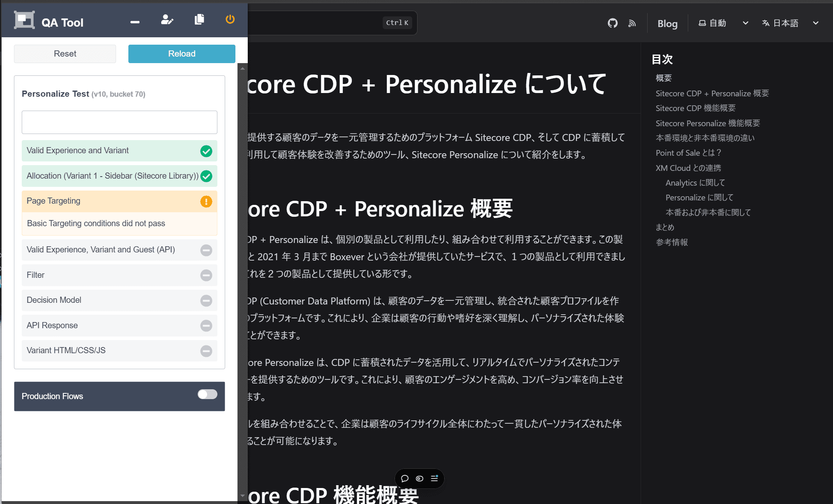The height and width of the screenshot is (504, 833).
Task: Click the copy documents icon in QA Tool
Action: [199, 19]
